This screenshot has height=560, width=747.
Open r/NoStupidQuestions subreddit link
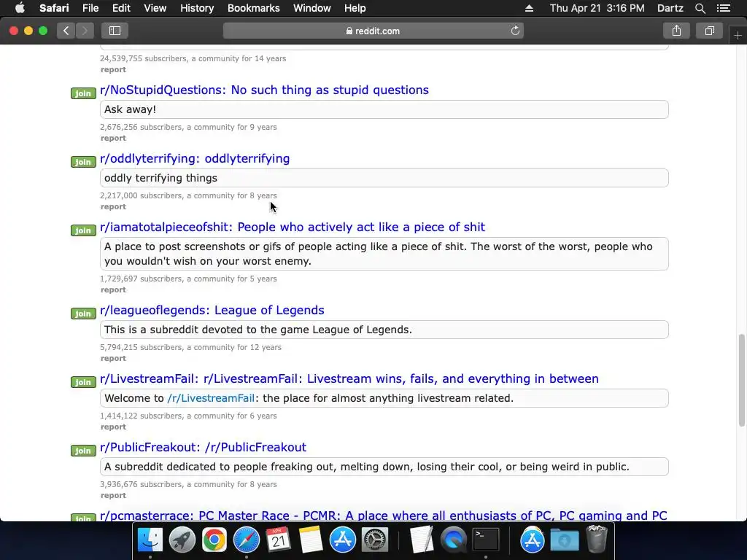264,90
